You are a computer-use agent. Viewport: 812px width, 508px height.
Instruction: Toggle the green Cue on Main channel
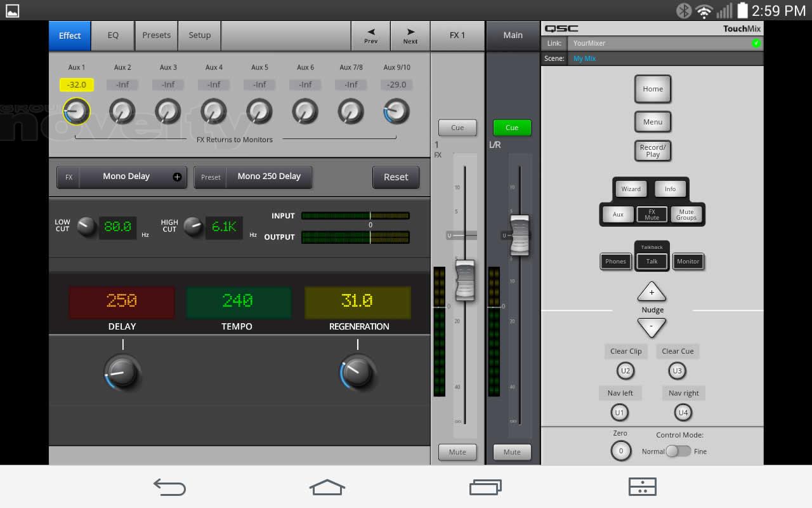click(x=512, y=128)
